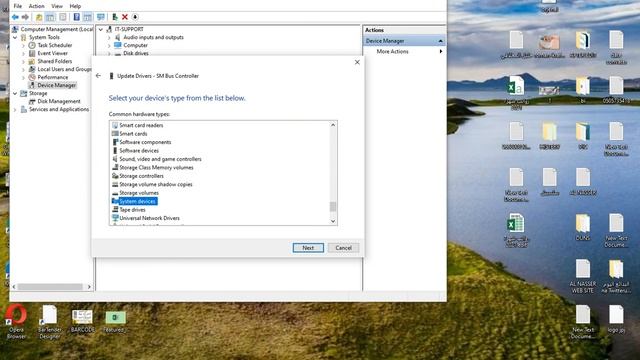
Task: Click the hardware list scrollbar down arrow
Action: tap(333, 221)
